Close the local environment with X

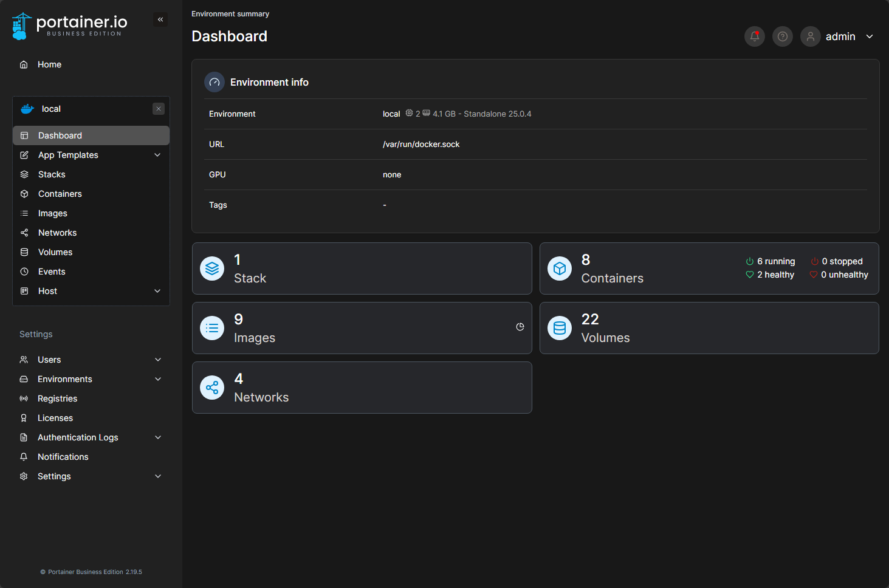(159, 109)
